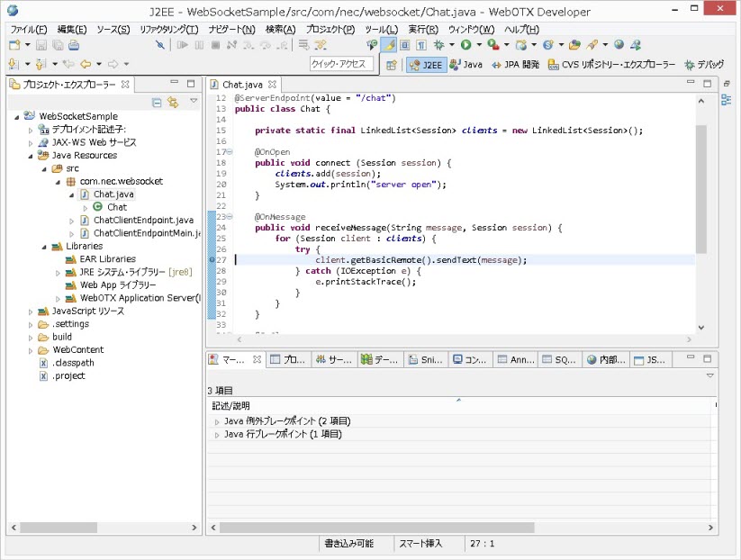
Task: Expand Java 例外ブレークポイント group
Action: tap(216, 421)
